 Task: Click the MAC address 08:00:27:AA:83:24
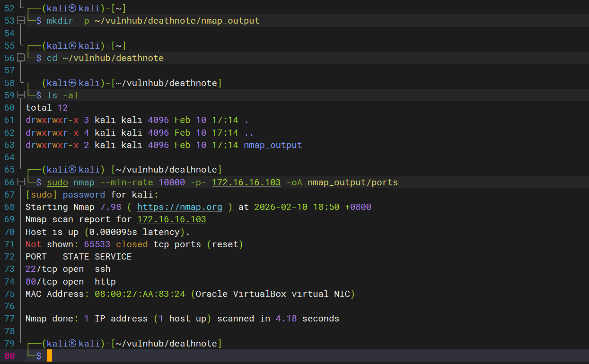tap(140, 294)
